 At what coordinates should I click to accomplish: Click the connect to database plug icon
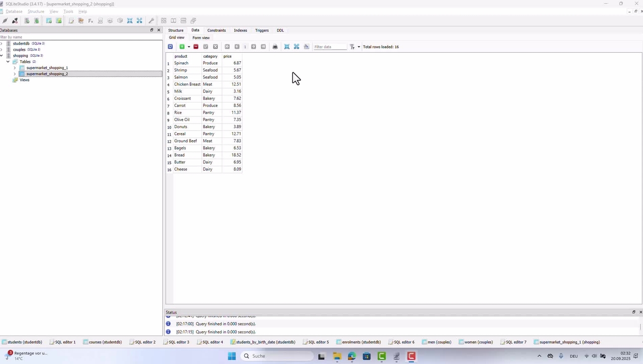pyautogui.click(x=5, y=21)
